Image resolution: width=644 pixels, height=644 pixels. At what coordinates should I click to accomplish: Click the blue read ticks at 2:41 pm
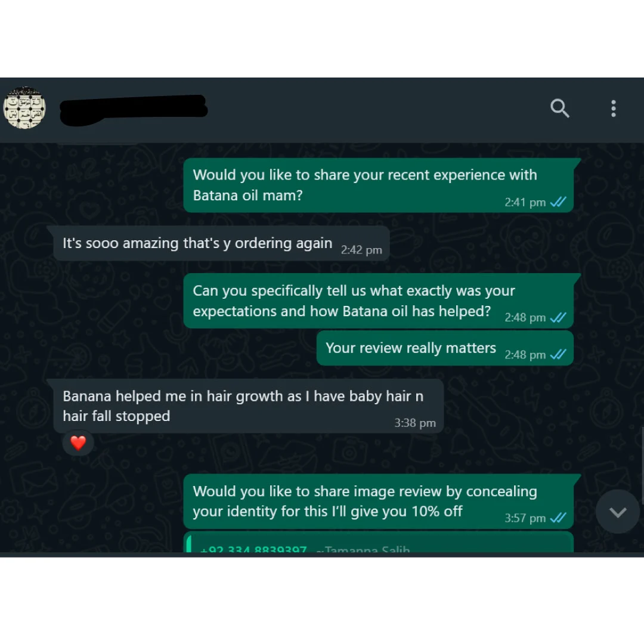coord(558,202)
